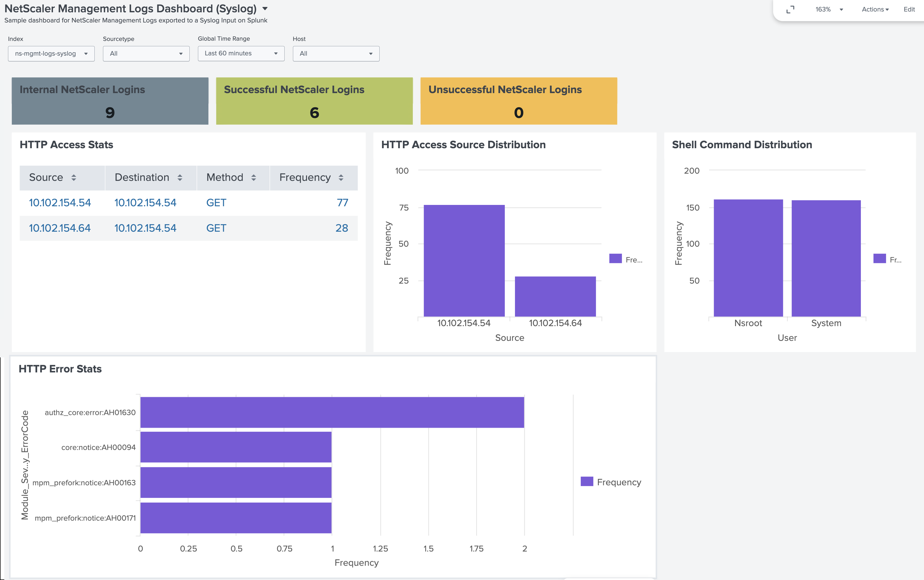Click the mpm_prefork:notice:AH00171 bar
924x580 pixels.
pos(236,518)
